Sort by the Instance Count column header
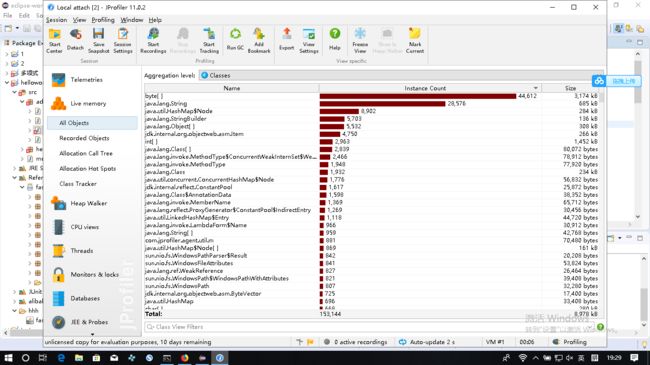This screenshot has height=365, width=650. [430, 88]
